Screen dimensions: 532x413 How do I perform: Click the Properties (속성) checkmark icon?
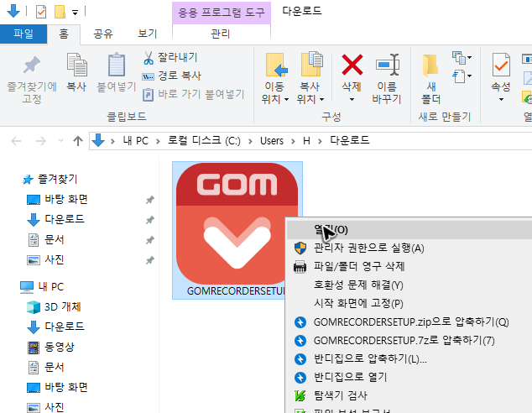pyautogui.click(x=501, y=65)
